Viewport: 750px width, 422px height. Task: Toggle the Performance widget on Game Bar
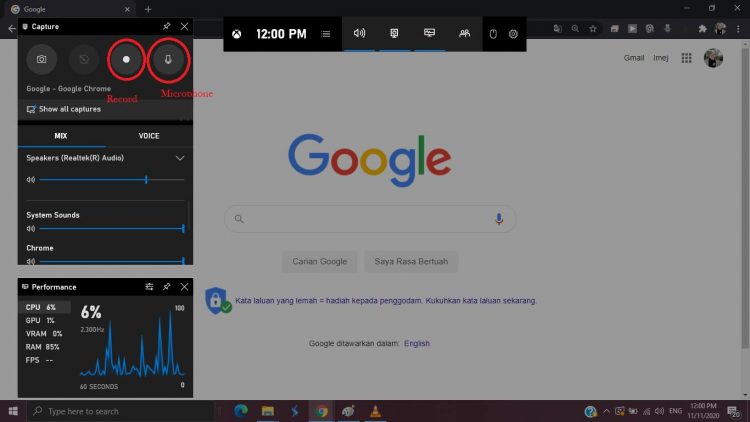click(x=430, y=33)
